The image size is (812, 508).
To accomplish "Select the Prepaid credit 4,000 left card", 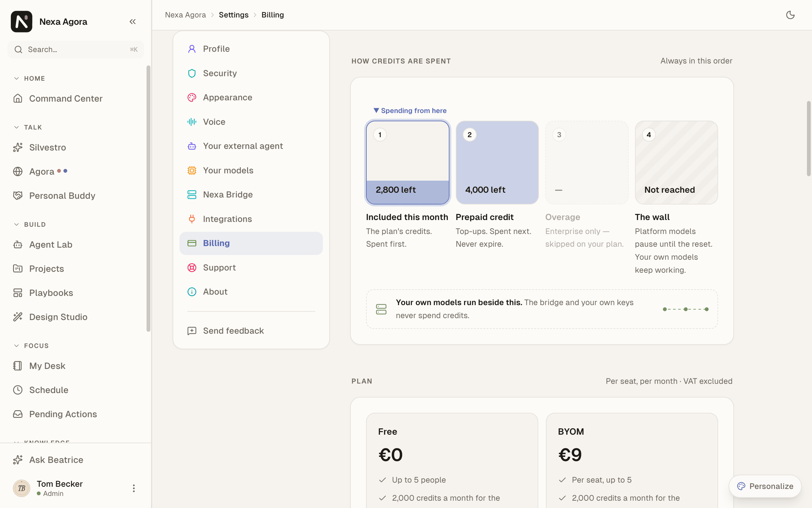I will pyautogui.click(x=497, y=163).
